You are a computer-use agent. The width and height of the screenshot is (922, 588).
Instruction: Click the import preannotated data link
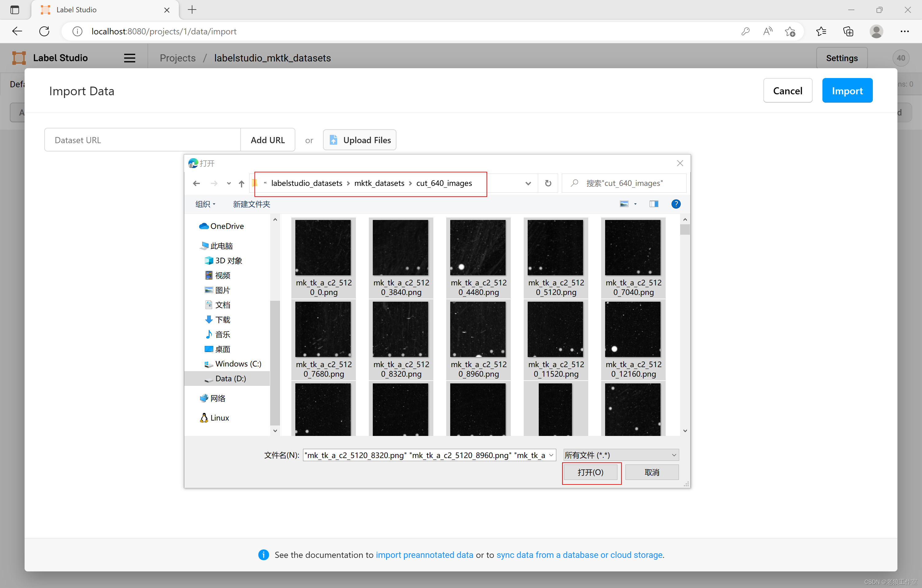[x=424, y=554]
